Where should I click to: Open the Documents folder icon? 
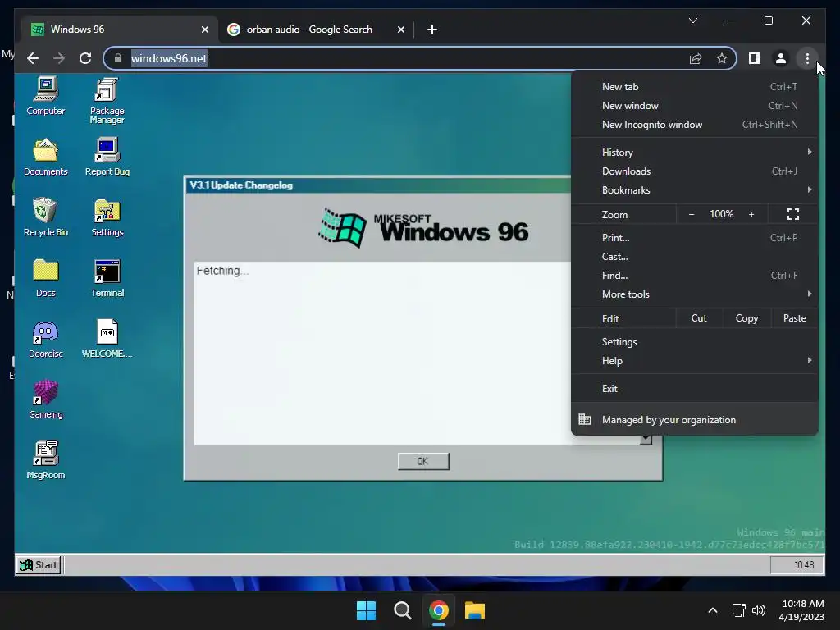46,157
